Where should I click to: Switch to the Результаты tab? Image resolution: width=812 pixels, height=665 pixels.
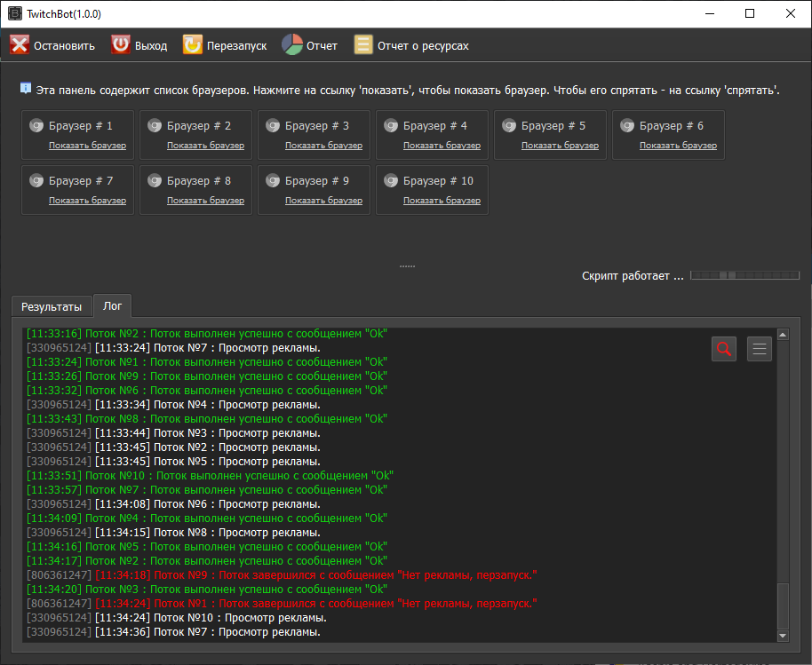(52, 306)
